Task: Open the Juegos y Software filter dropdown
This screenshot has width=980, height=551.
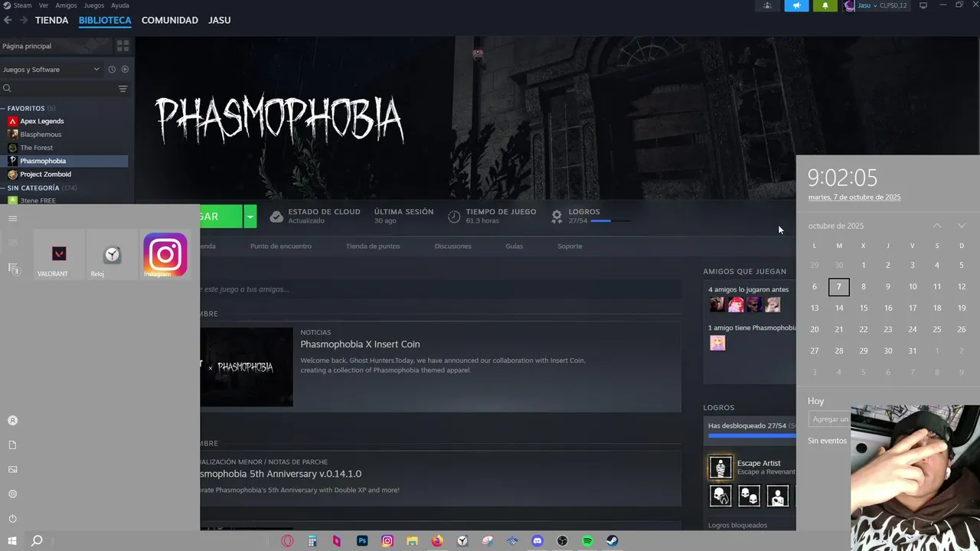Action: 51,70
